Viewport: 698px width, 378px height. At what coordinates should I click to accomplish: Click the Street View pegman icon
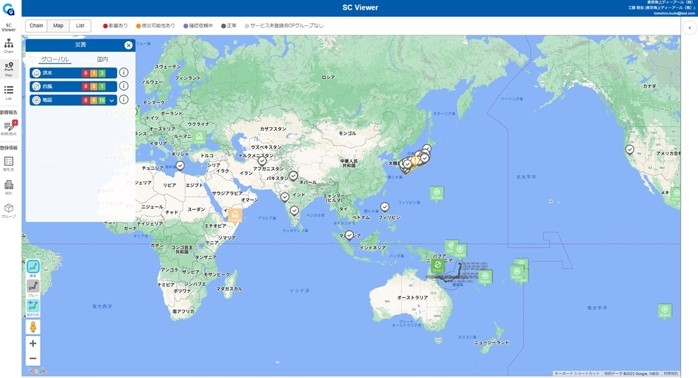click(33, 327)
